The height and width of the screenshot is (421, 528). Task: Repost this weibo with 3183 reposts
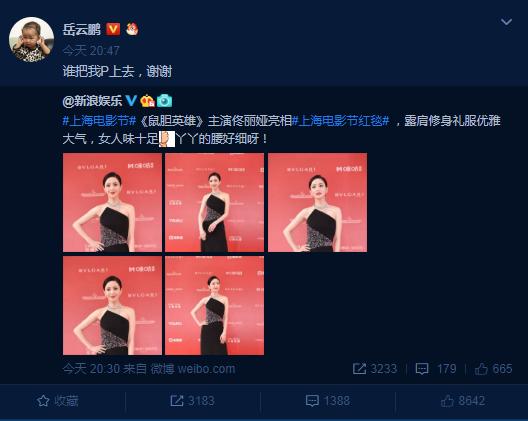tap(192, 401)
